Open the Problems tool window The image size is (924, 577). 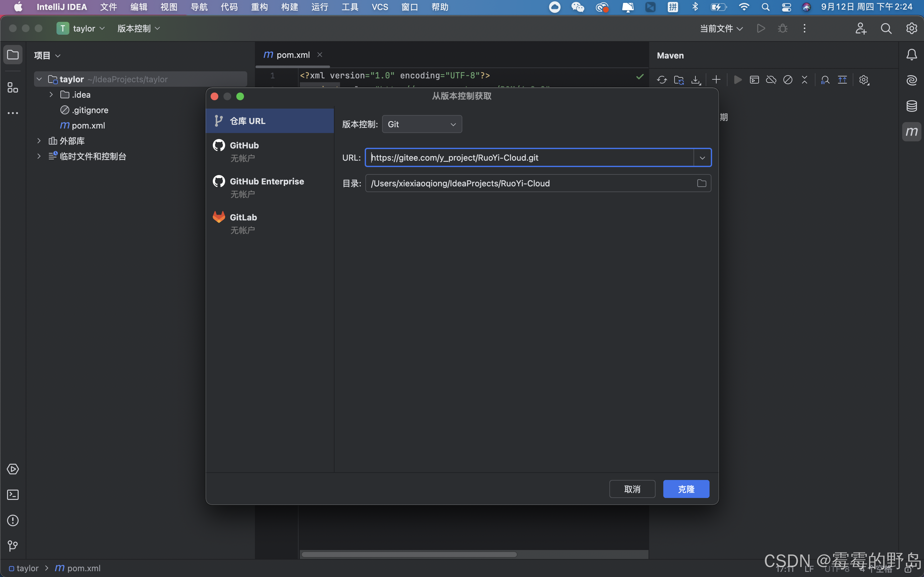(13, 520)
